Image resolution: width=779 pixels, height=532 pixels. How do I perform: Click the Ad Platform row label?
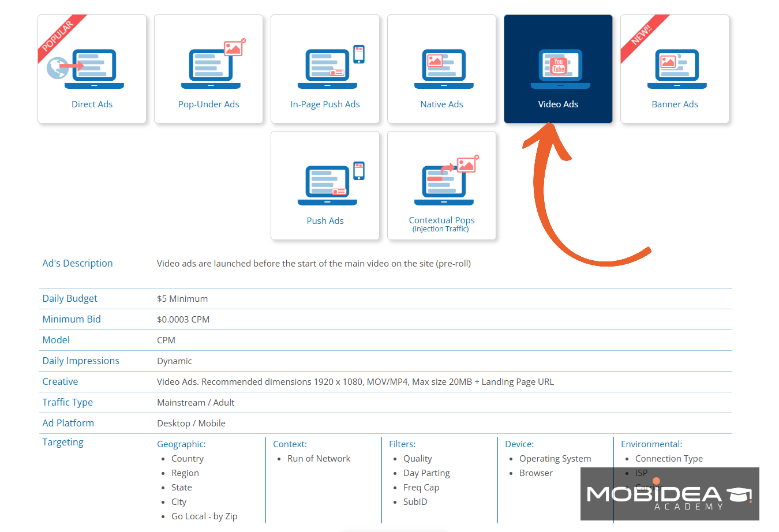tap(68, 423)
